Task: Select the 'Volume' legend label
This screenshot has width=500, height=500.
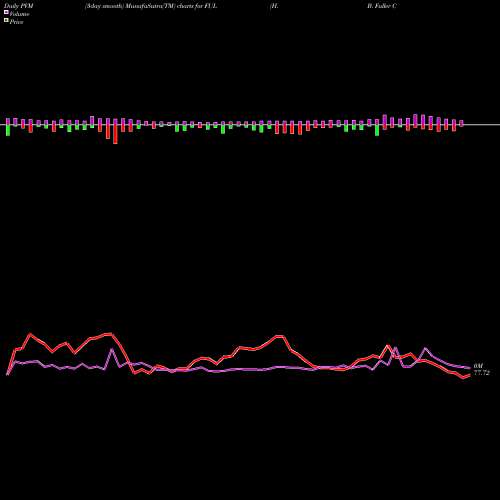Action: pyautogui.click(x=19, y=14)
